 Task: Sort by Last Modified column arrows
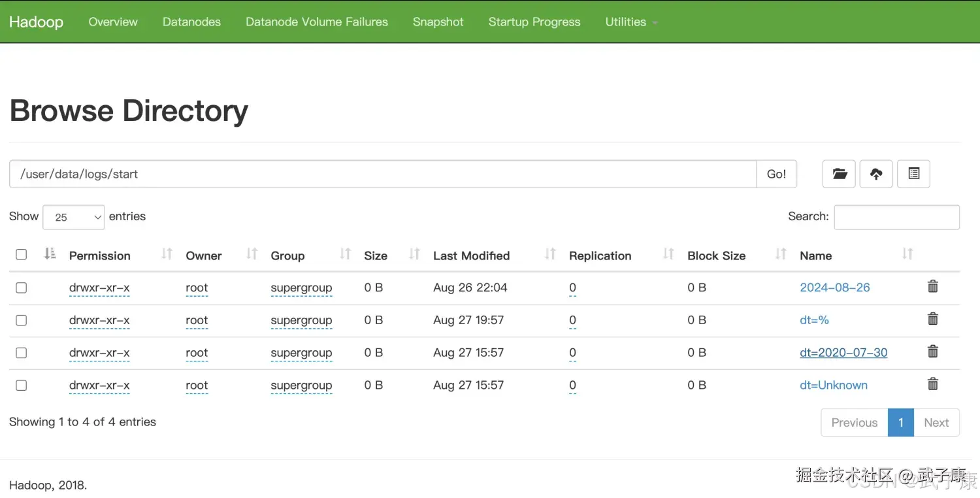[550, 254]
